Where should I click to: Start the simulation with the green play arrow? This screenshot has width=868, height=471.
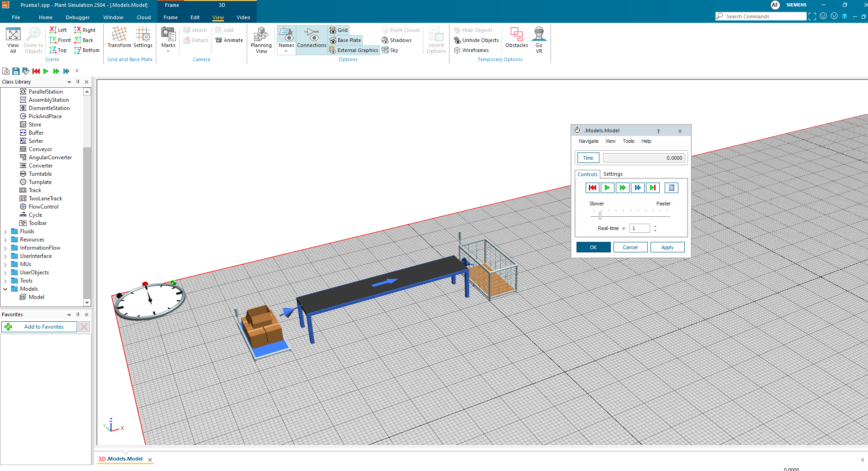pos(607,188)
